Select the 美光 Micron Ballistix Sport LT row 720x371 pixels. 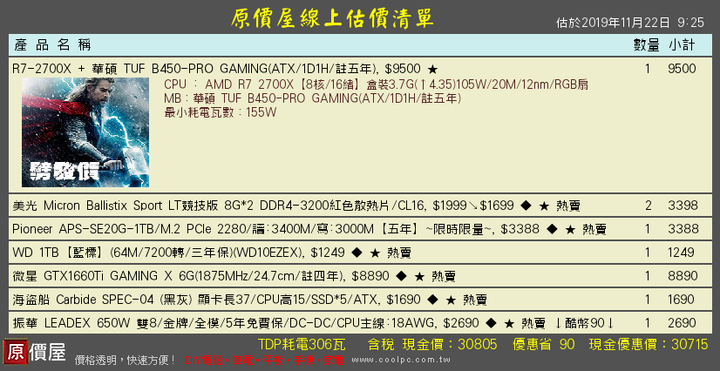360,205
